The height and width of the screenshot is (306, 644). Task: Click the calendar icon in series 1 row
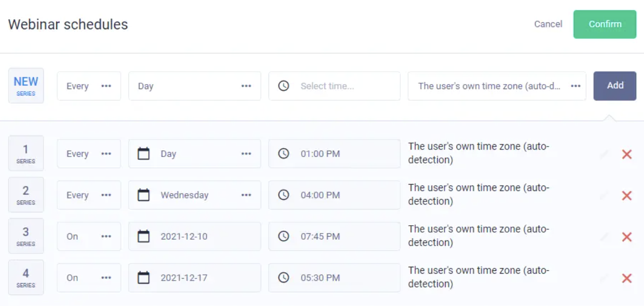[x=144, y=153]
